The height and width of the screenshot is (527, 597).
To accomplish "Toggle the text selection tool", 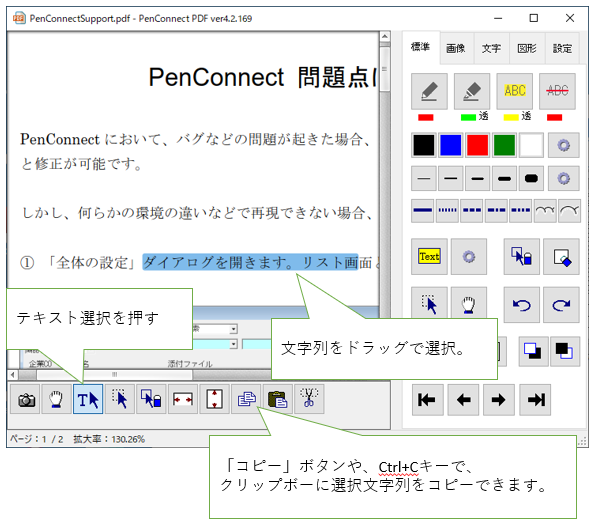I will [88, 399].
